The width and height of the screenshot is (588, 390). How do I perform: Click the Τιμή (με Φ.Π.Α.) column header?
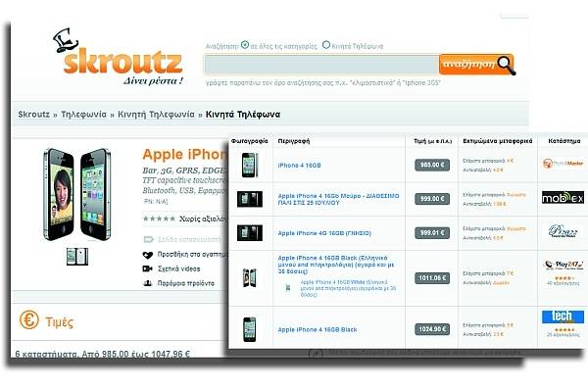[432, 141]
